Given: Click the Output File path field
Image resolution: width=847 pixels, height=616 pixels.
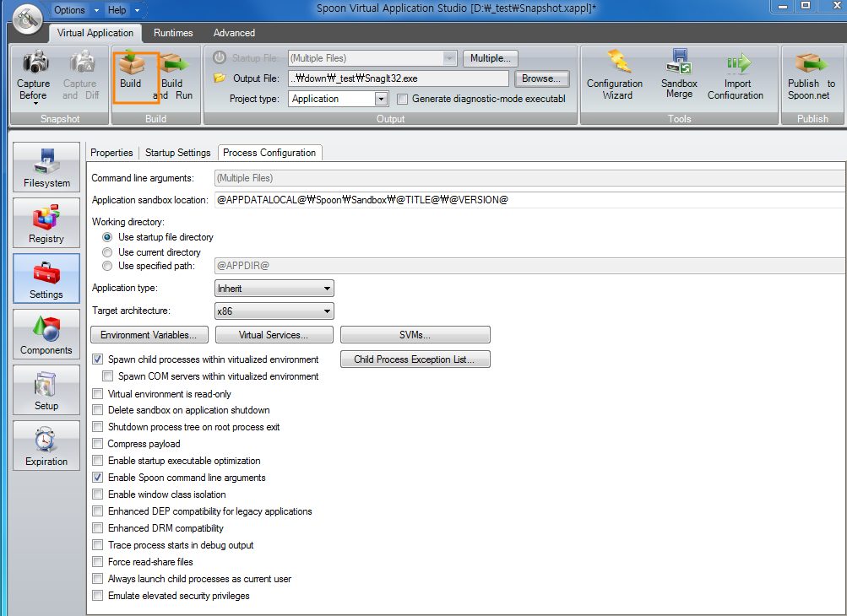Looking at the screenshot, I should pyautogui.click(x=398, y=78).
